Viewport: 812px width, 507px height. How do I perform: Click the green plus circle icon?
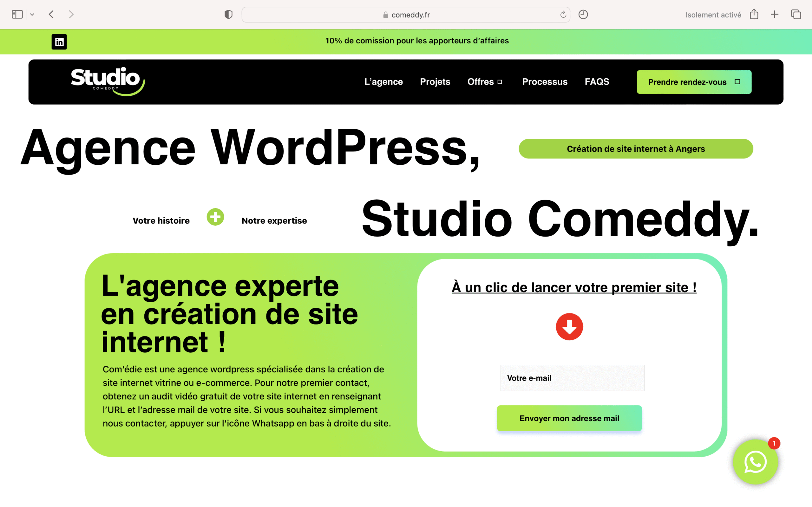pos(215,217)
